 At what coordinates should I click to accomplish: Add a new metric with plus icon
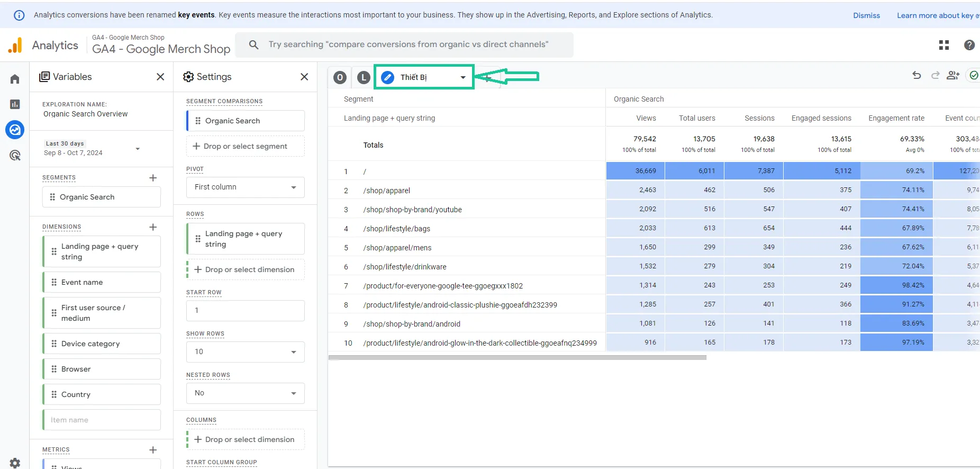[153, 450]
